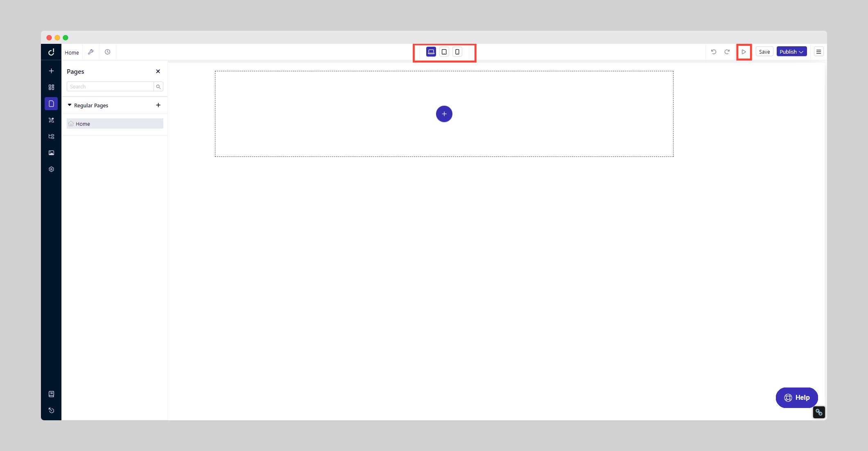Expand Regular Pages section
Viewport: 868px width, 451px height.
coord(70,105)
